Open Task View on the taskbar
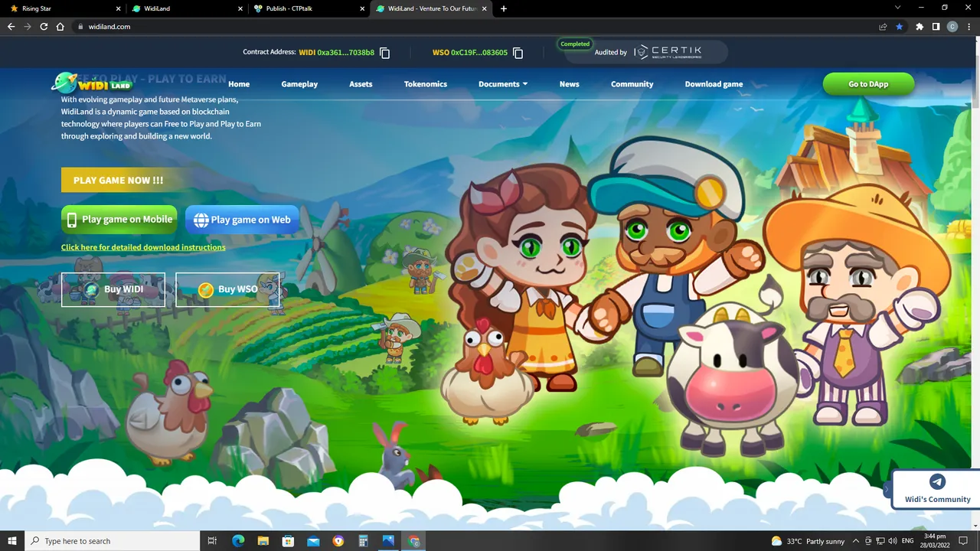 click(x=213, y=541)
